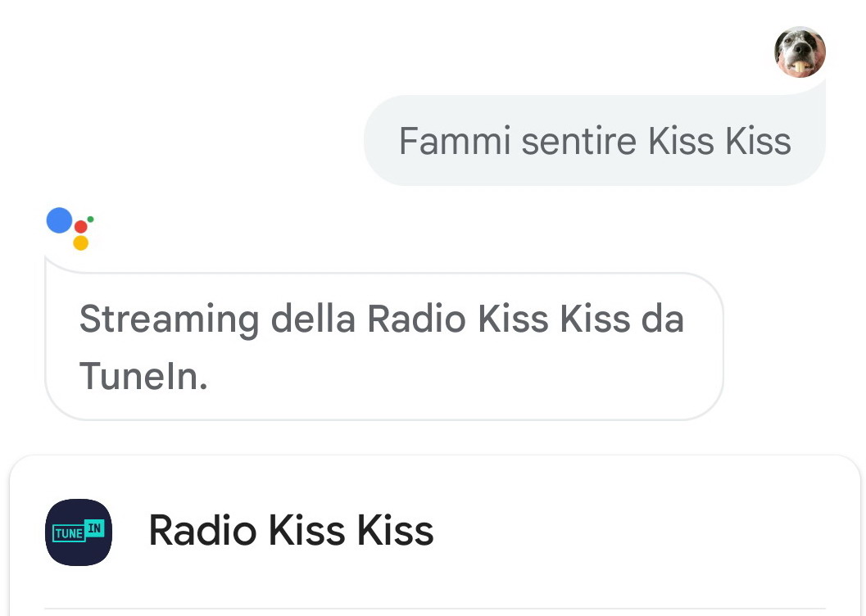Click 'TuneIn.' in the Assistant response
Image resolution: width=866 pixels, height=616 pixels.
click(143, 375)
